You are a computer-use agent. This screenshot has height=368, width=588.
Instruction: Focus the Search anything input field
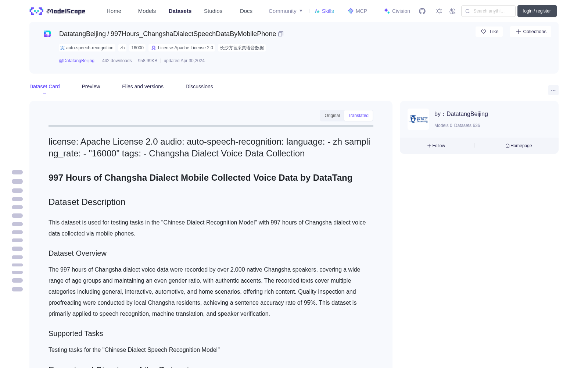click(488, 11)
